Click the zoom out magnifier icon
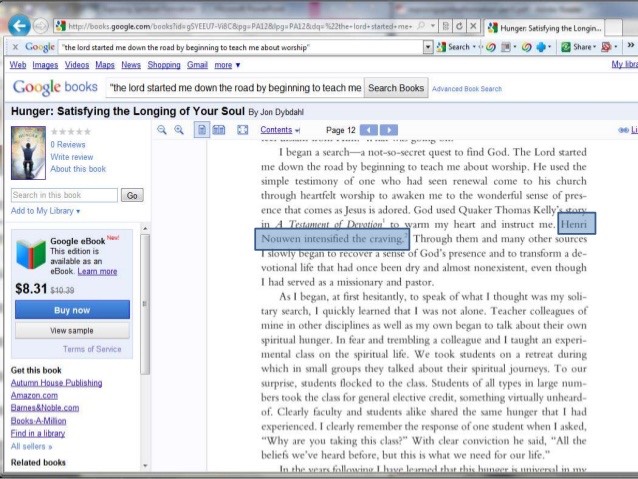The image size is (638, 479). point(162,130)
